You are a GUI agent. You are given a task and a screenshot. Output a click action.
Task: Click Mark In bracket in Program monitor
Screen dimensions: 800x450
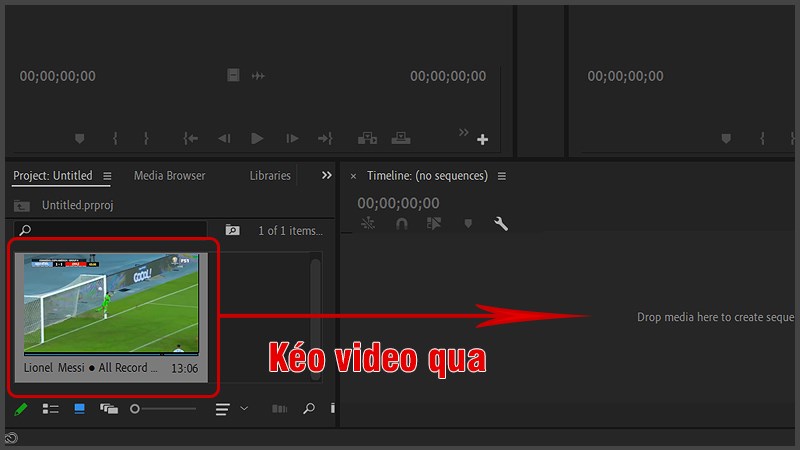(x=762, y=139)
